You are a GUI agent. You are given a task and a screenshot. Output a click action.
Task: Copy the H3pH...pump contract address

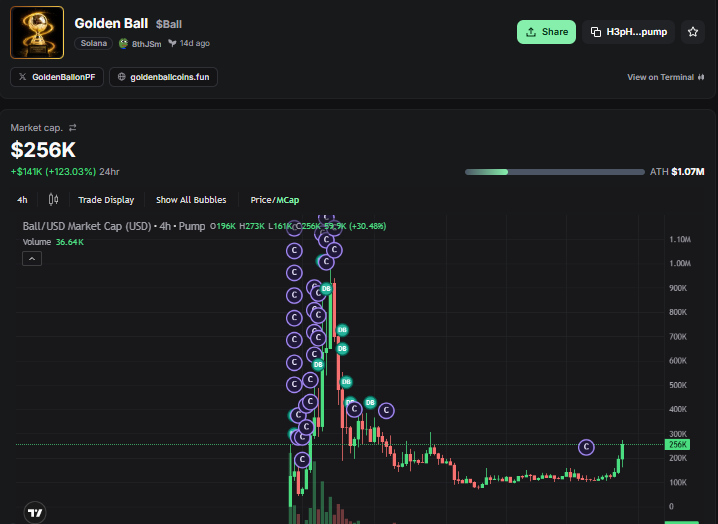pos(628,32)
